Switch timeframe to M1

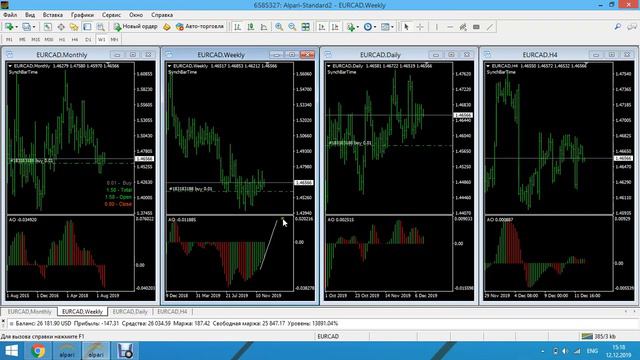pos(9,40)
